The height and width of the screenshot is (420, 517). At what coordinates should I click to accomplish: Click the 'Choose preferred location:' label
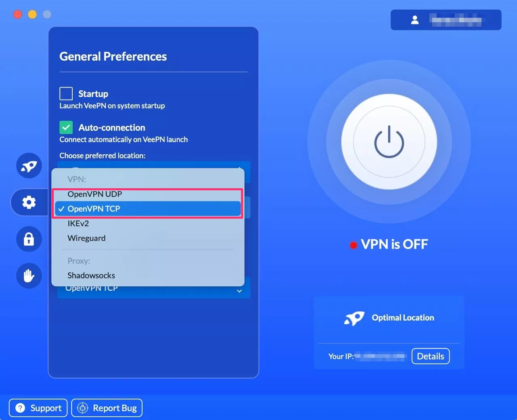(x=103, y=156)
